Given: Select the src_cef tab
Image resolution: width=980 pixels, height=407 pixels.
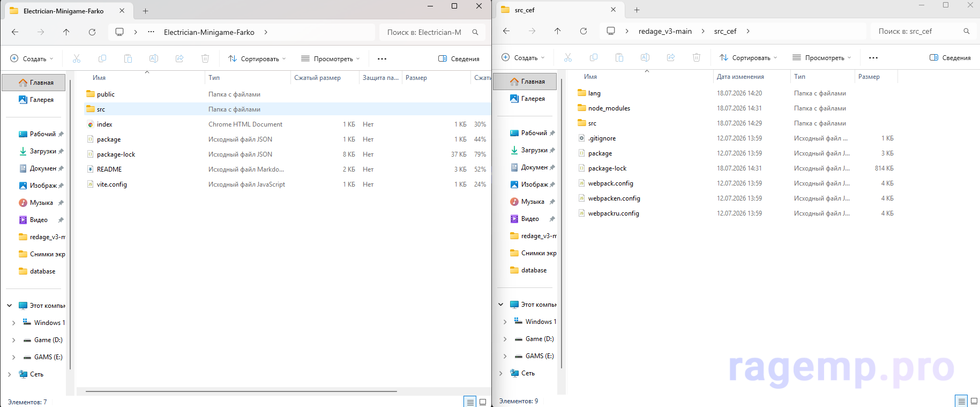Looking at the screenshot, I should pyautogui.click(x=558, y=10).
